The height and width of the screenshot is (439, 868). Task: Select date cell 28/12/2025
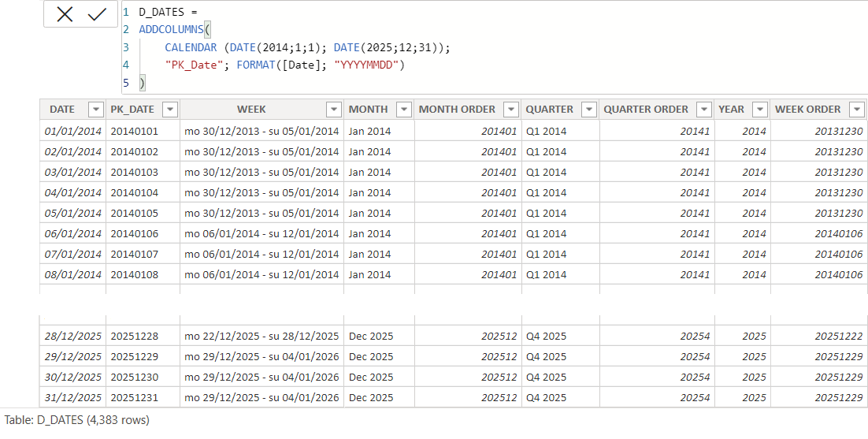[72, 336]
